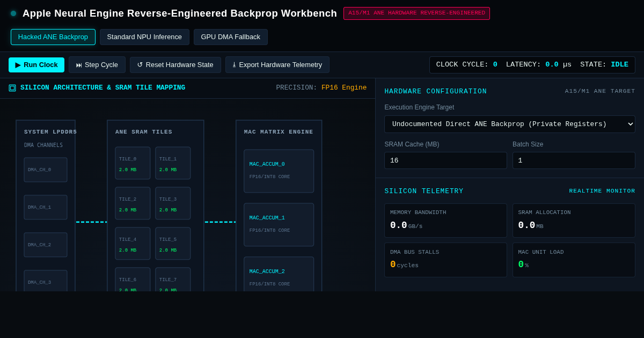Click the FP16 Engine precision label
This screenshot has height=338, width=644.
point(344,88)
